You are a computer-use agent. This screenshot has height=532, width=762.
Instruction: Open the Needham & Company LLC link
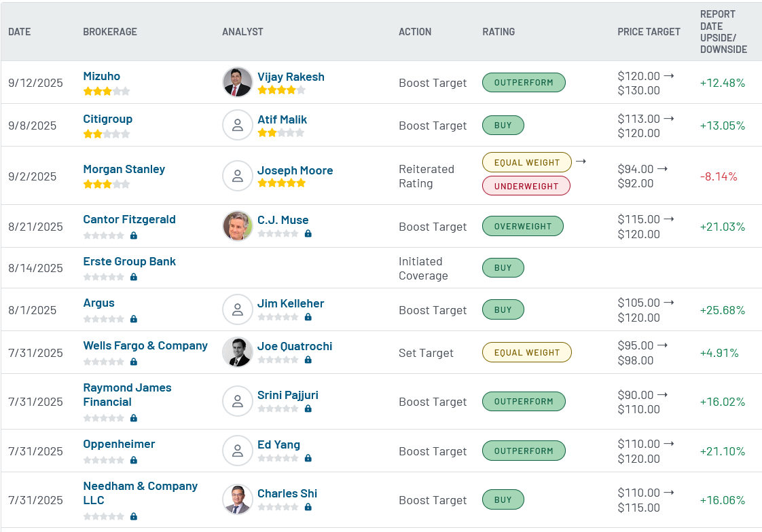click(141, 493)
